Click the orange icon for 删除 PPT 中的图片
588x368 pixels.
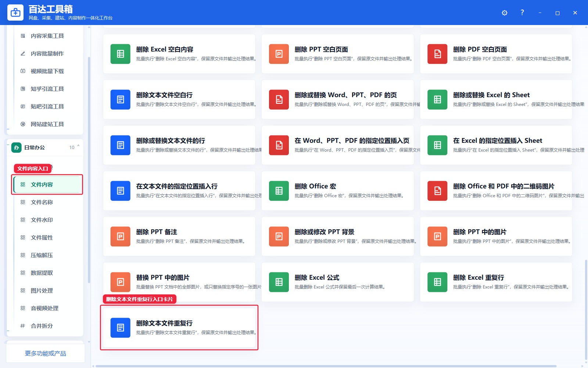437,237
